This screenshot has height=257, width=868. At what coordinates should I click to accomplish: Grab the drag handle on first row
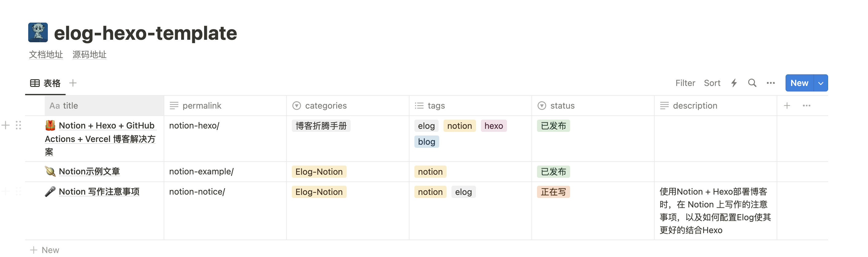tap(18, 125)
